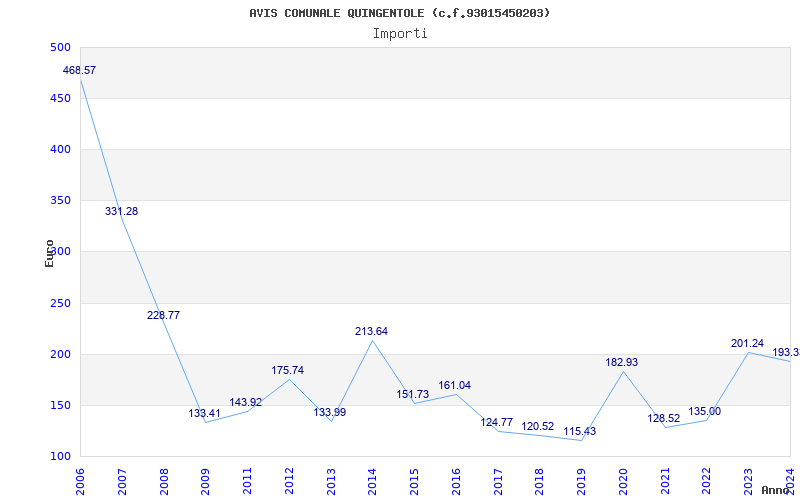
Task: Click the 120.52 value label
Action: tap(538, 427)
